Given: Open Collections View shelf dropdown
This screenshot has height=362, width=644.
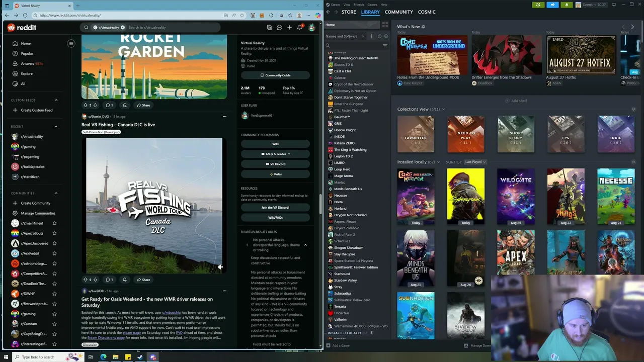Looking at the screenshot, I should (443, 109).
